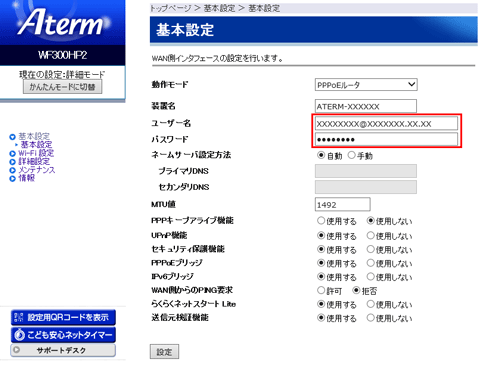
Task: Switch to かんたんモード with the mode button
Action: click(62, 87)
